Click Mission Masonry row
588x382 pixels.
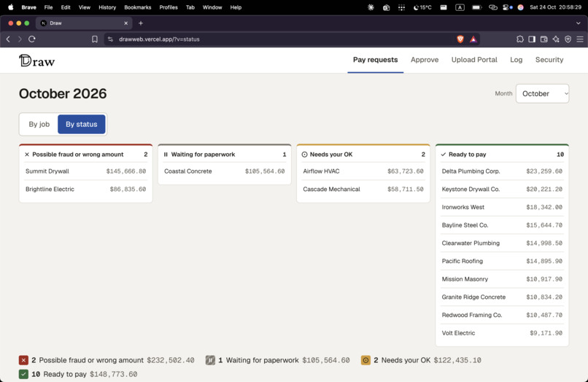pyautogui.click(x=502, y=279)
